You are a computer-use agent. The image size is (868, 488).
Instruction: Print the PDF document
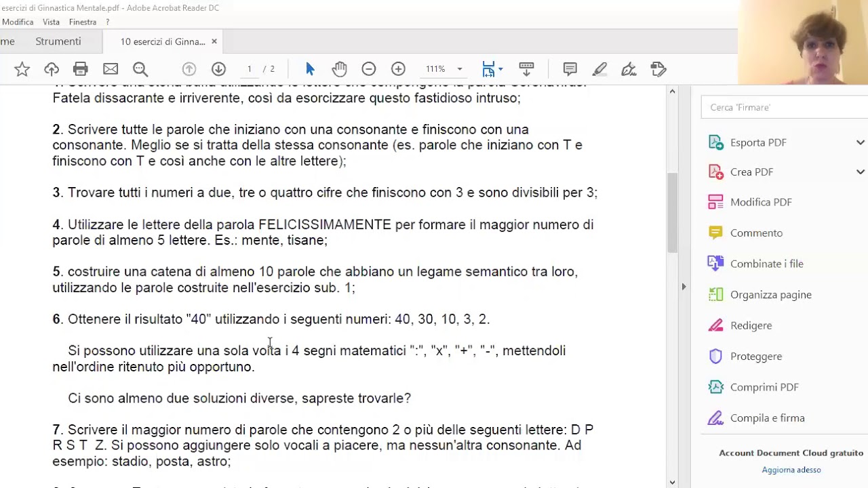[x=81, y=69]
